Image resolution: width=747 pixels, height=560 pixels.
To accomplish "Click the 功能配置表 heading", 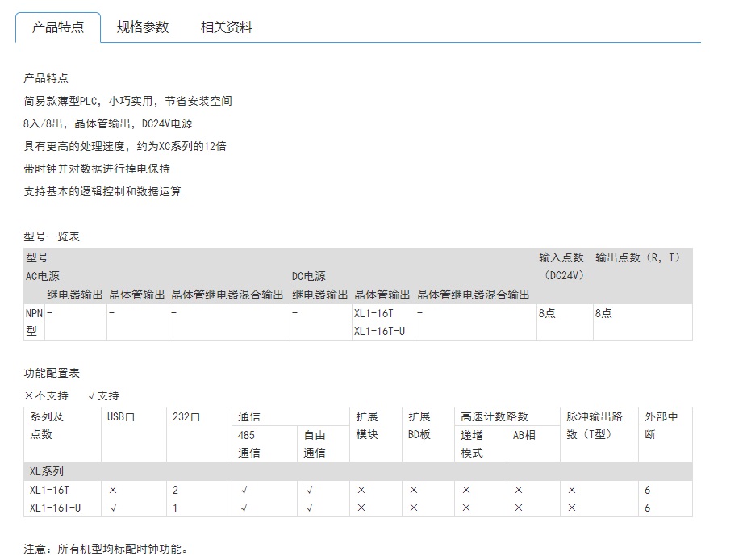I will point(52,374).
